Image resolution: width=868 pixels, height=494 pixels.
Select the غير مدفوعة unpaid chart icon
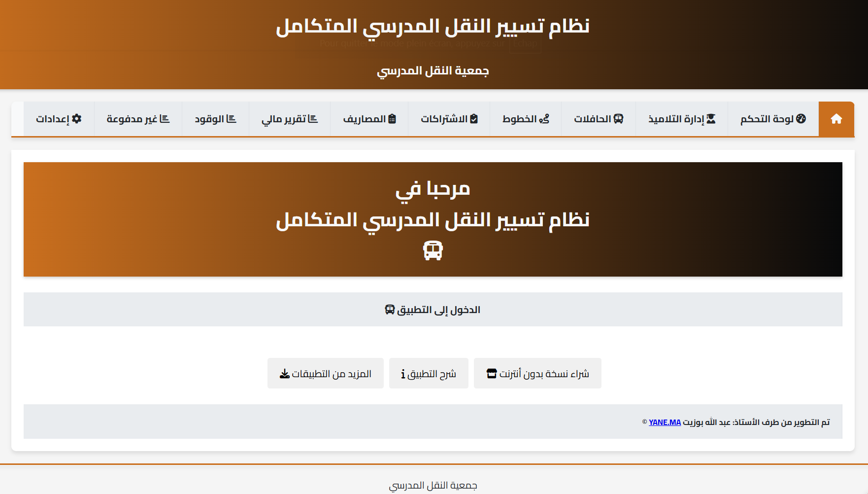[166, 118]
